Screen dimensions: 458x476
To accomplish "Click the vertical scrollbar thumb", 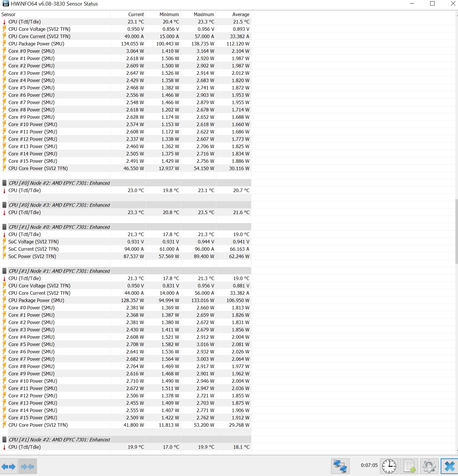I will (457, 231).
